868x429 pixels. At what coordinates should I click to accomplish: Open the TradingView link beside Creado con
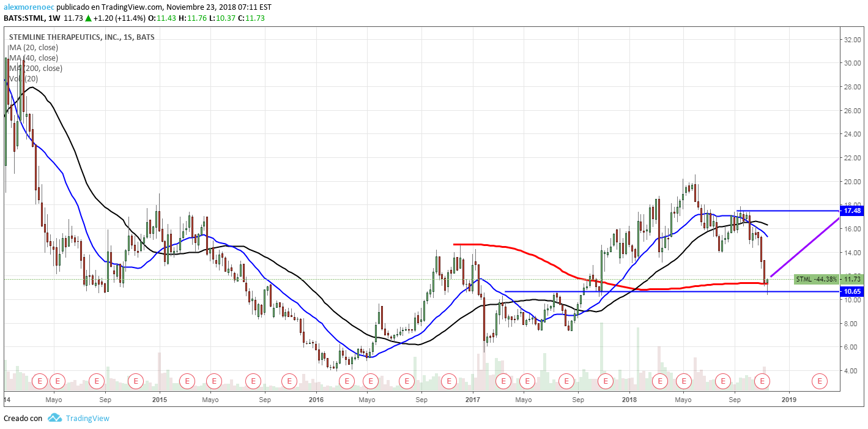(x=87, y=418)
